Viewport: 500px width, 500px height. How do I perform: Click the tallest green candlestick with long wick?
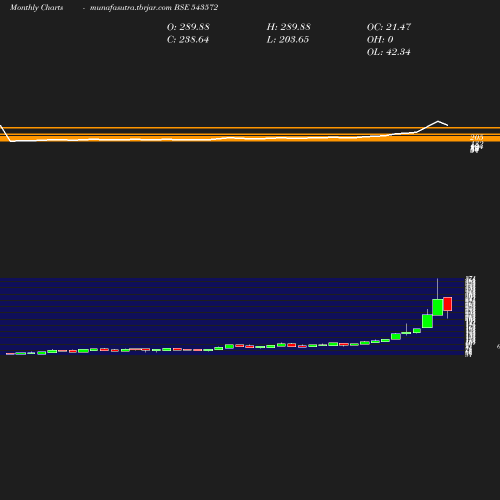[x=438, y=307]
